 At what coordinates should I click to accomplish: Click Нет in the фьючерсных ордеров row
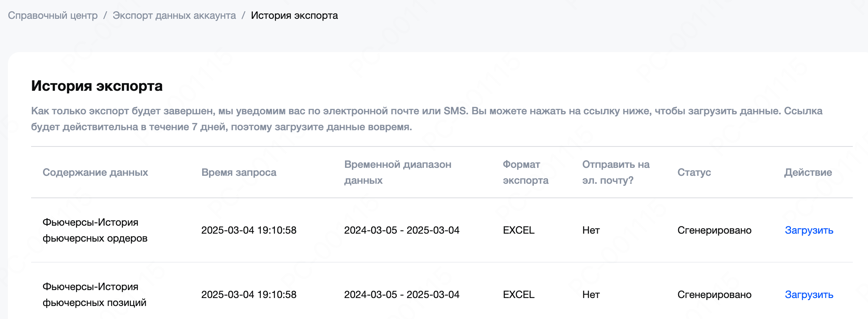click(591, 230)
